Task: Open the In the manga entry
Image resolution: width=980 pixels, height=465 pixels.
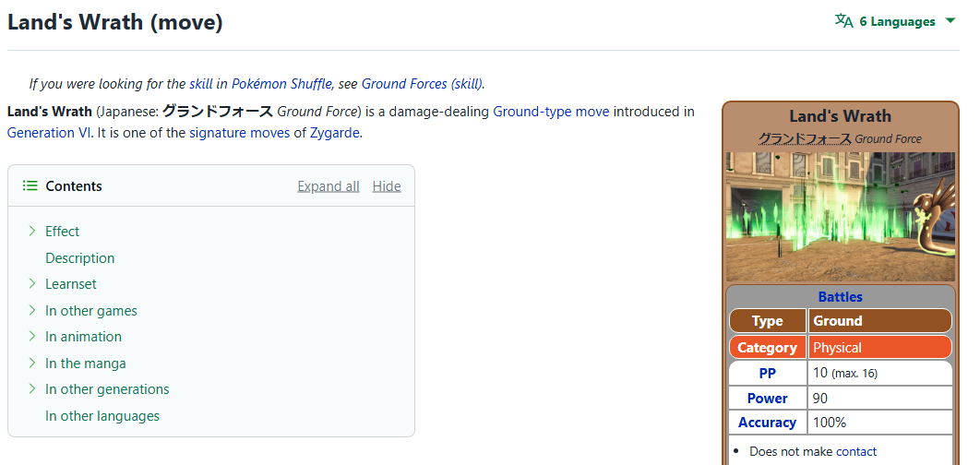Action: click(86, 364)
